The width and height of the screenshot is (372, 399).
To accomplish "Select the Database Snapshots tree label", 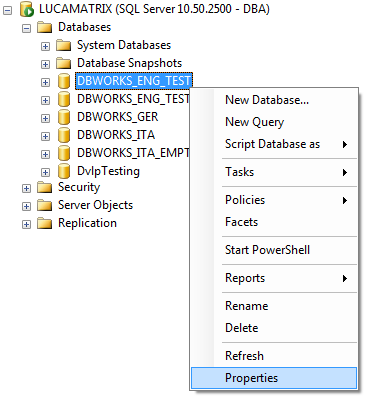I will pyautogui.click(x=129, y=63).
